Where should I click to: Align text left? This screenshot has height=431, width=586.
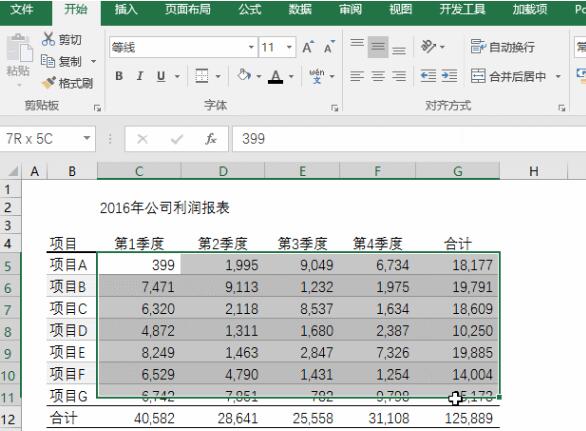click(357, 76)
